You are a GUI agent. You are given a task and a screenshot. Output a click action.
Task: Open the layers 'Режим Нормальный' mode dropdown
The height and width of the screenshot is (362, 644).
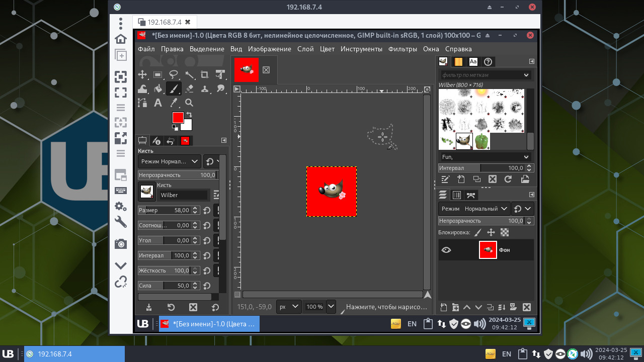coord(473,208)
